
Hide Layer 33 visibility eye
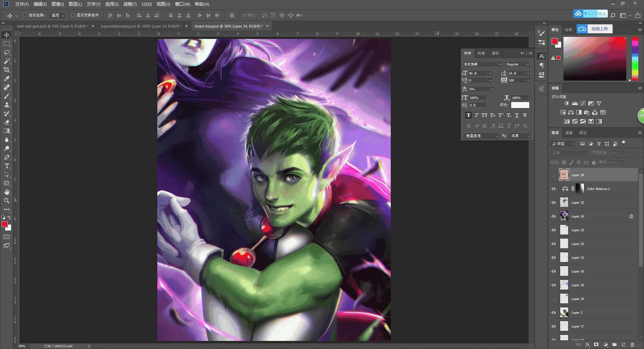click(553, 202)
